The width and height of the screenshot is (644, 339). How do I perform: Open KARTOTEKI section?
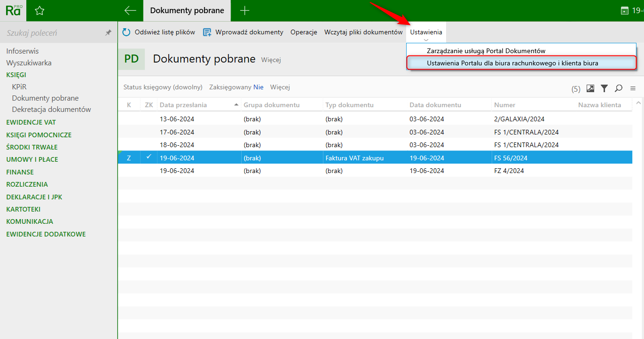24,209
